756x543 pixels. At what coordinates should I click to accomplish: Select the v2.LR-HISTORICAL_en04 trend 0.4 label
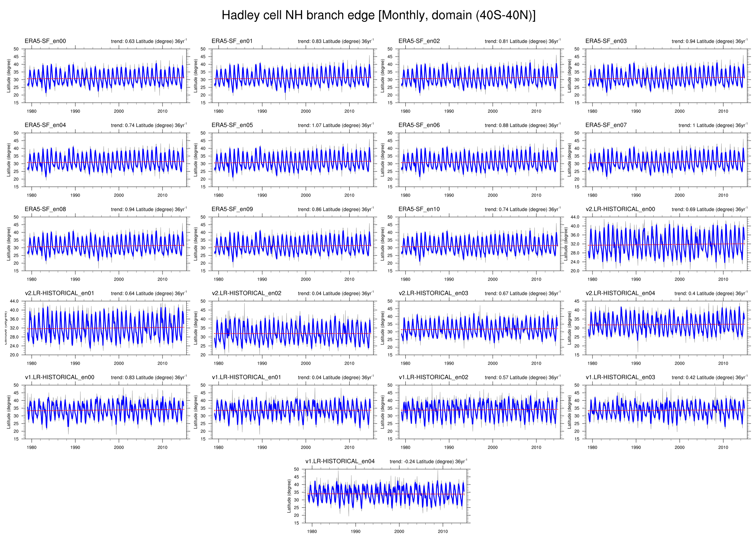pos(711,293)
